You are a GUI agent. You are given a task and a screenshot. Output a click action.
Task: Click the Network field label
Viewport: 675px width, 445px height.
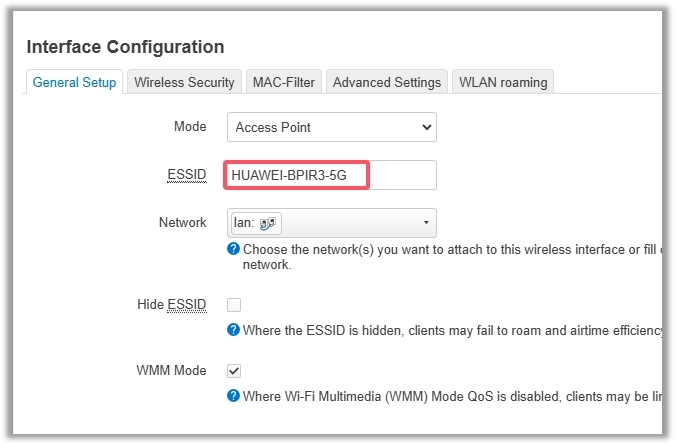coord(182,223)
